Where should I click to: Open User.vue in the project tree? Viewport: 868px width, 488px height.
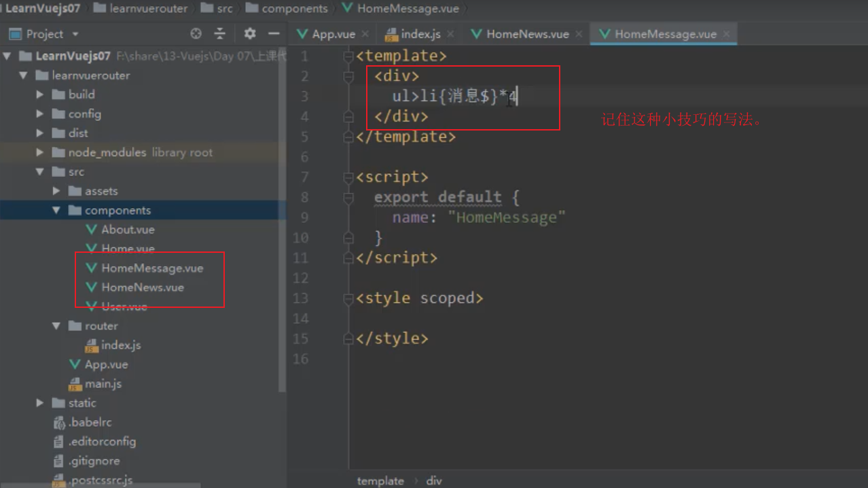click(124, 307)
